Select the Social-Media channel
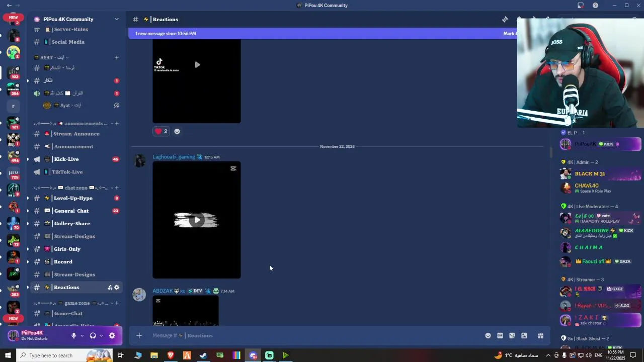The image size is (644, 362). [75, 42]
